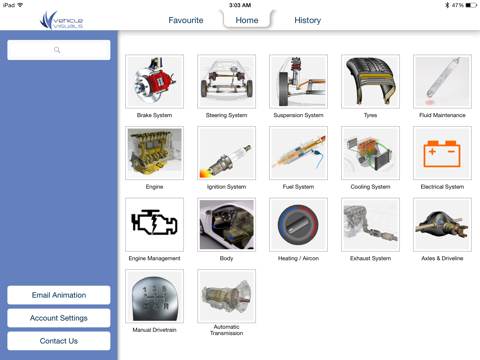Select the Heating / Aircon dial icon

[298, 225]
